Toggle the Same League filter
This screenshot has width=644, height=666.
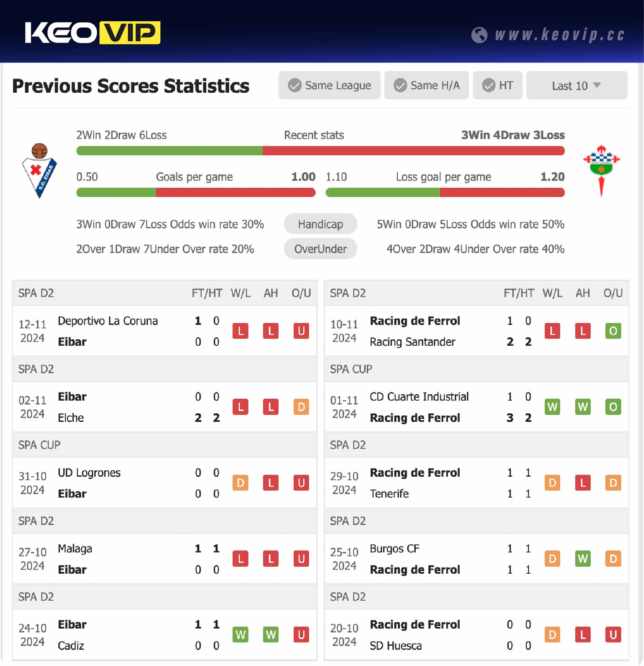330,85
